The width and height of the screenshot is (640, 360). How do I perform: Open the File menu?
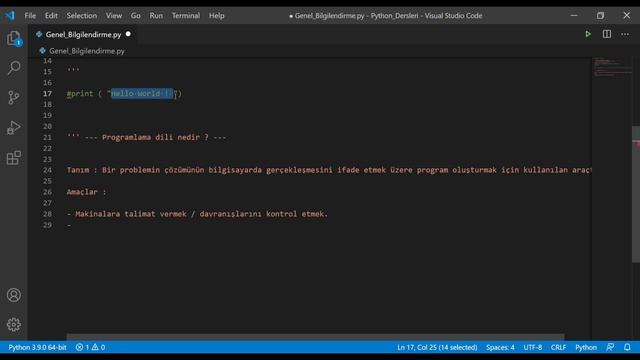[x=30, y=16]
